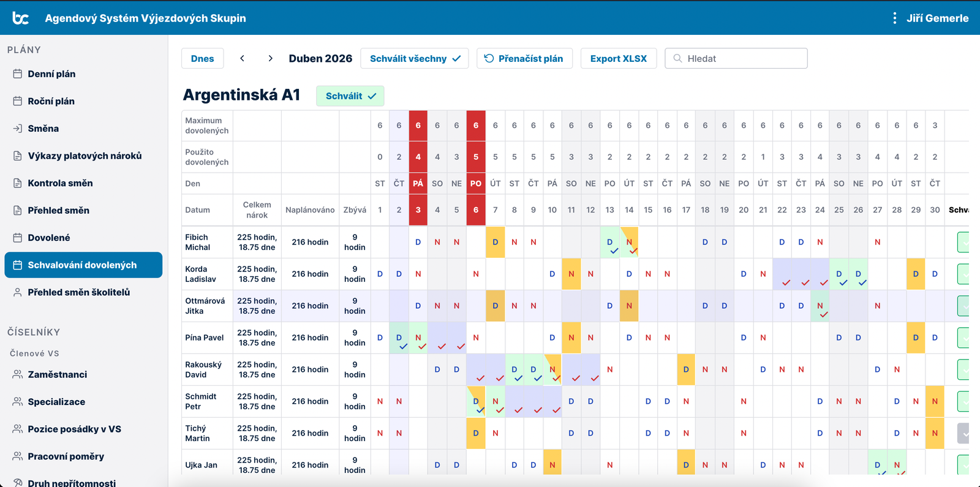Click the app logo in header

21,18
